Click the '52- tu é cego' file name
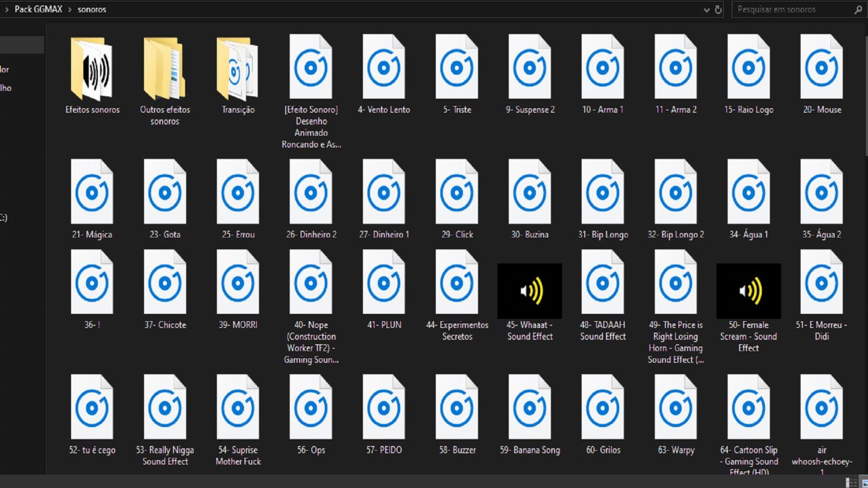 [92, 450]
